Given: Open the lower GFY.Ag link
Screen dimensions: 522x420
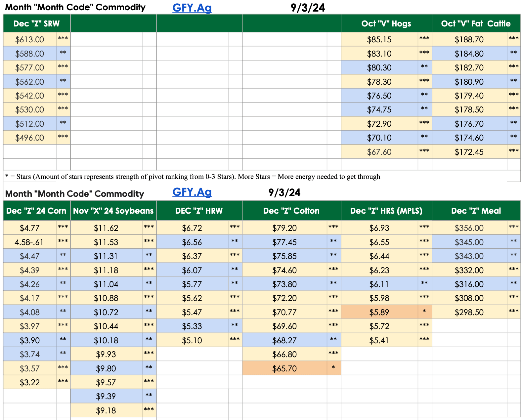Looking at the screenshot, I should [x=192, y=192].
